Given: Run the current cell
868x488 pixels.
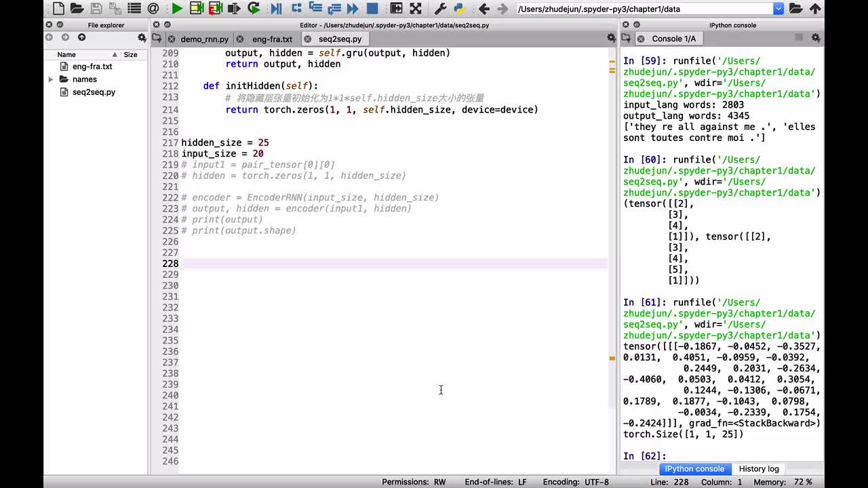Looking at the screenshot, I should coord(197,9).
